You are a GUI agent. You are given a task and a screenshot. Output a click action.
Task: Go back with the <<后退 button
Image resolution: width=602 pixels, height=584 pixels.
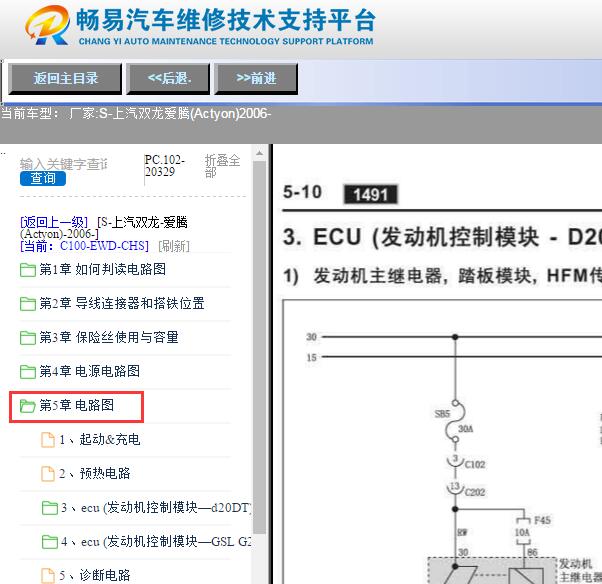pyautogui.click(x=169, y=78)
